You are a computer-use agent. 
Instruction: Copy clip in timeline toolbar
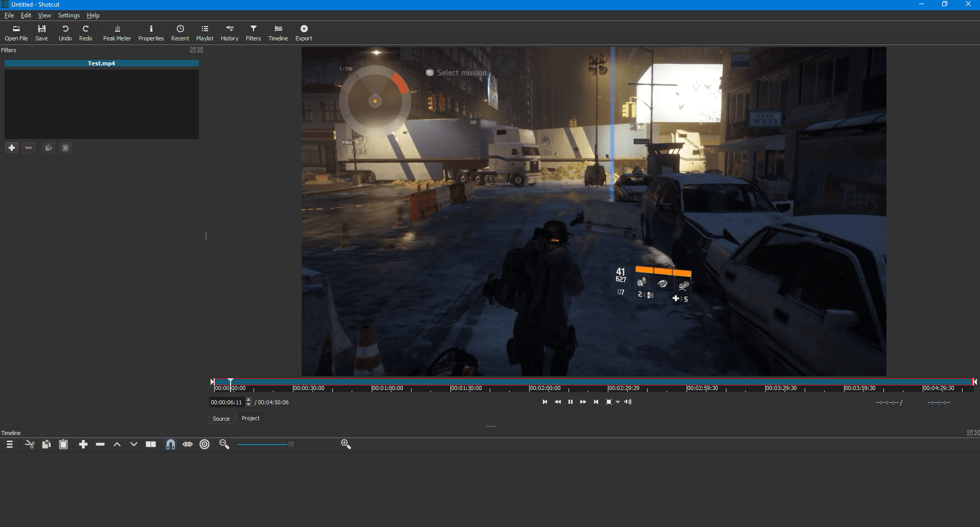[x=47, y=444]
